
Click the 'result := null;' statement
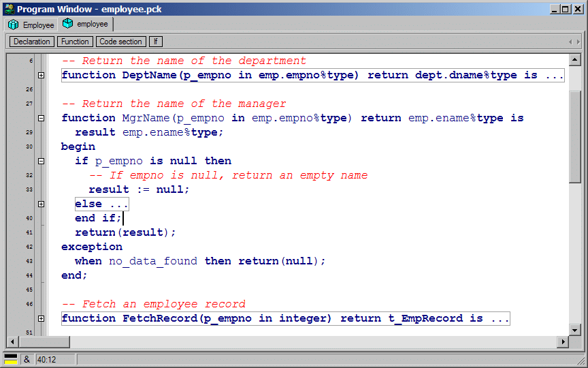tap(139, 189)
